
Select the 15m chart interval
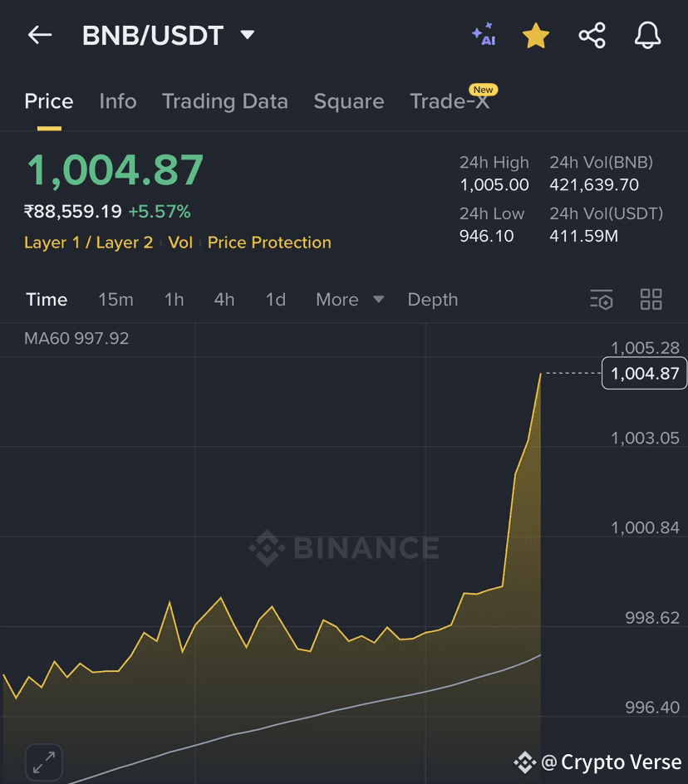(115, 300)
